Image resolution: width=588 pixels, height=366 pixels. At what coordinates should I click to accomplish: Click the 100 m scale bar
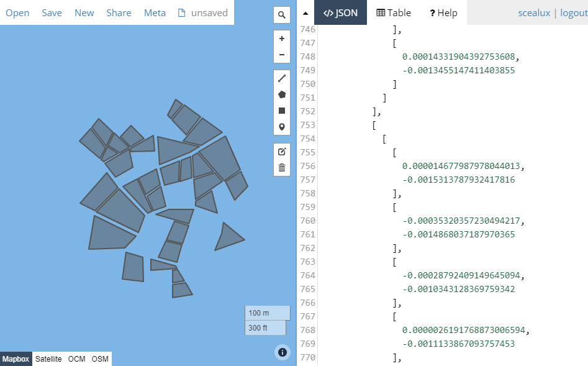[268, 313]
